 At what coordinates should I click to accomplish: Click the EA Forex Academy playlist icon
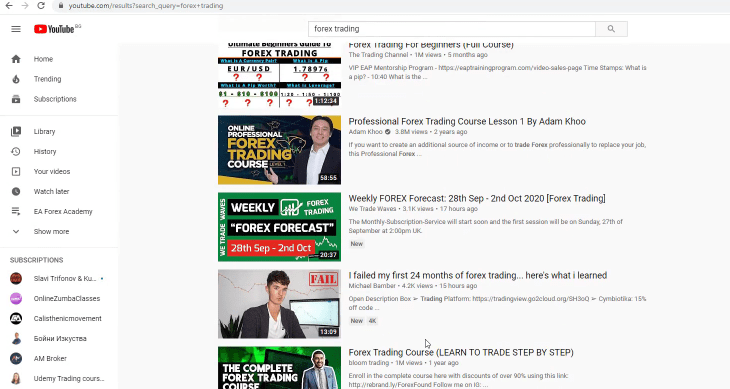tap(16, 212)
